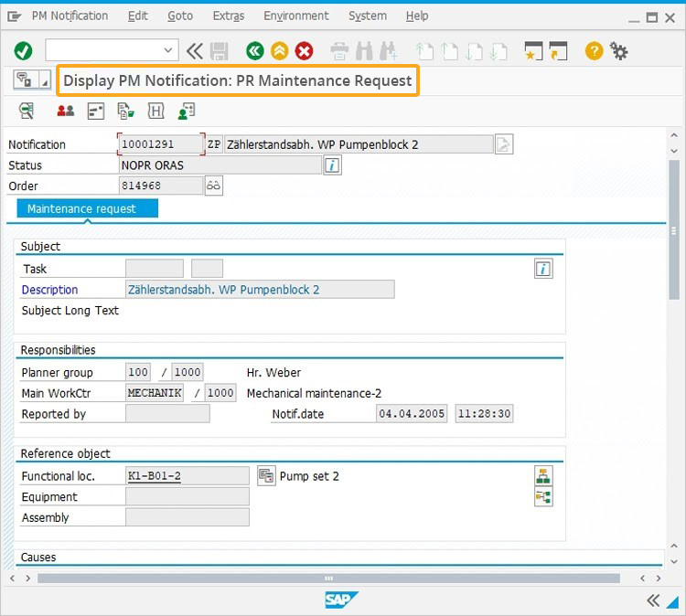Click the Planner group field 100
The height and width of the screenshot is (616, 686).
[x=138, y=372]
